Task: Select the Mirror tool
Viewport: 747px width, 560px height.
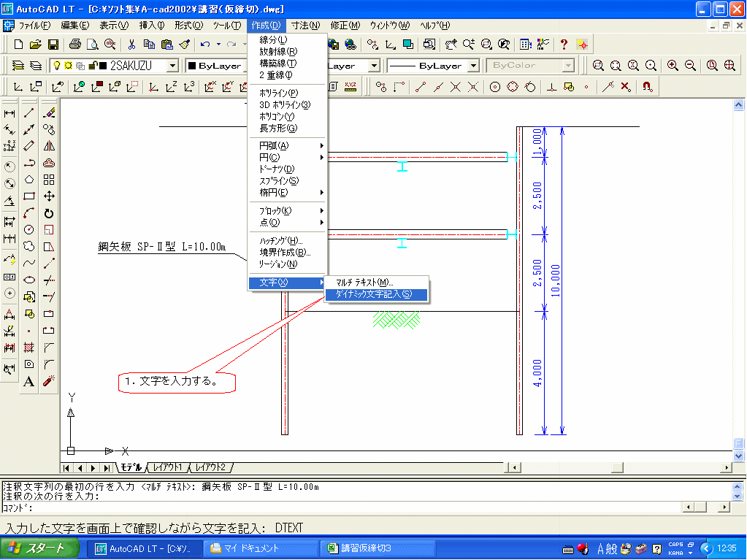Action: pyautogui.click(x=49, y=146)
